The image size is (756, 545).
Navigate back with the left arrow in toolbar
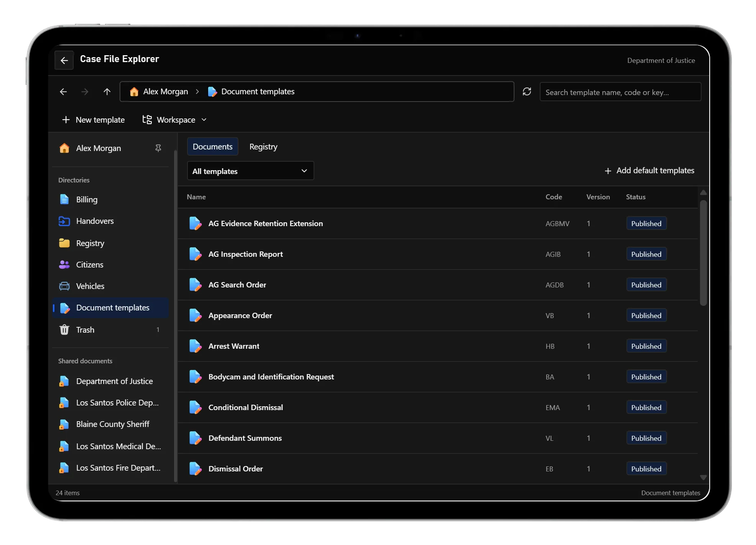pyautogui.click(x=63, y=92)
